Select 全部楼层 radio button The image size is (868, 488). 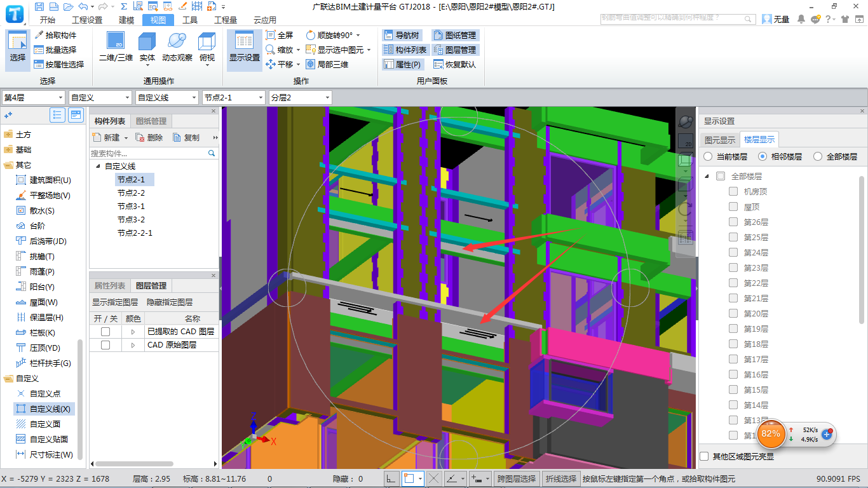[x=818, y=156]
